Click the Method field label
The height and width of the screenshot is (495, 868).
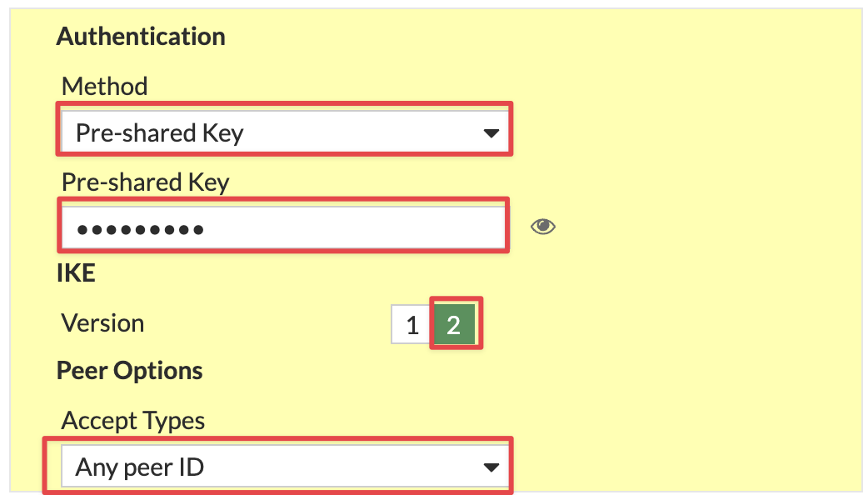pyautogui.click(x=105, y=86)
